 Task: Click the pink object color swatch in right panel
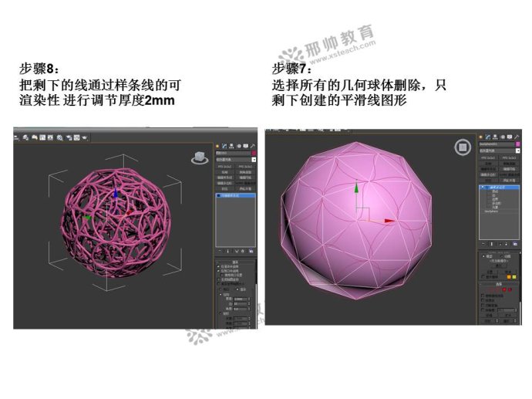tap(518, 144)
